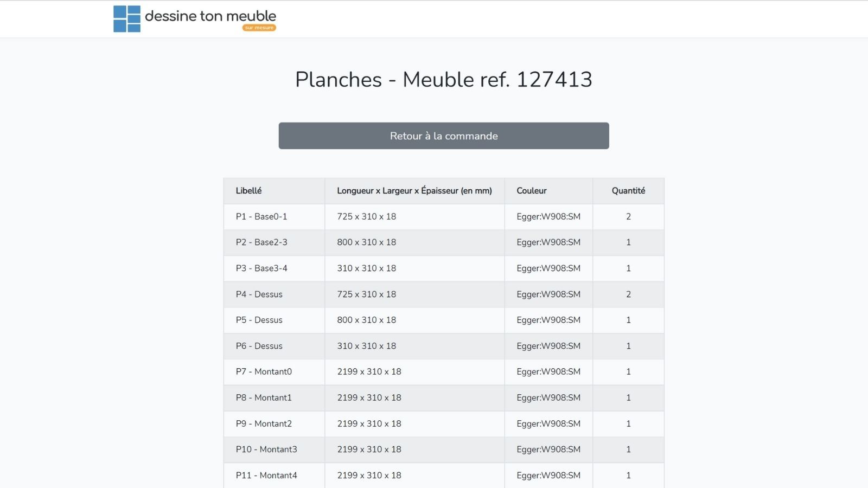
Task: Click the P8 - Montant1 label
Action: point(264,397)
